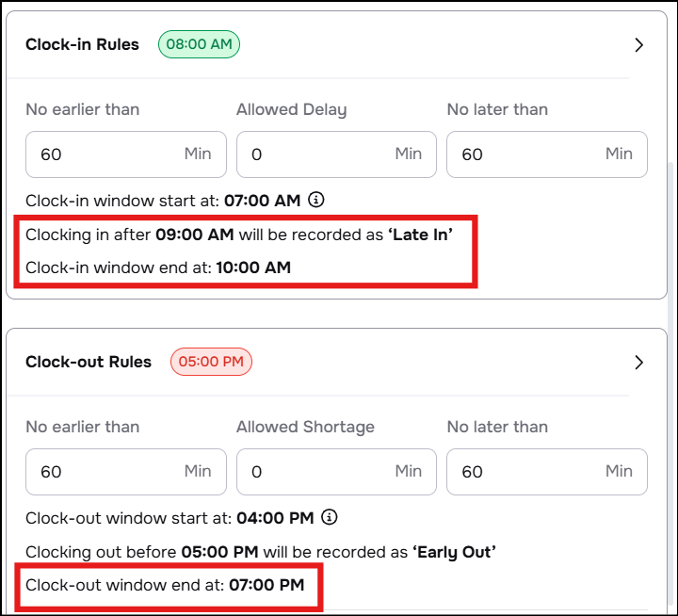Click the 'Late In' status text

pyautogui.click(x=421, y=235)
